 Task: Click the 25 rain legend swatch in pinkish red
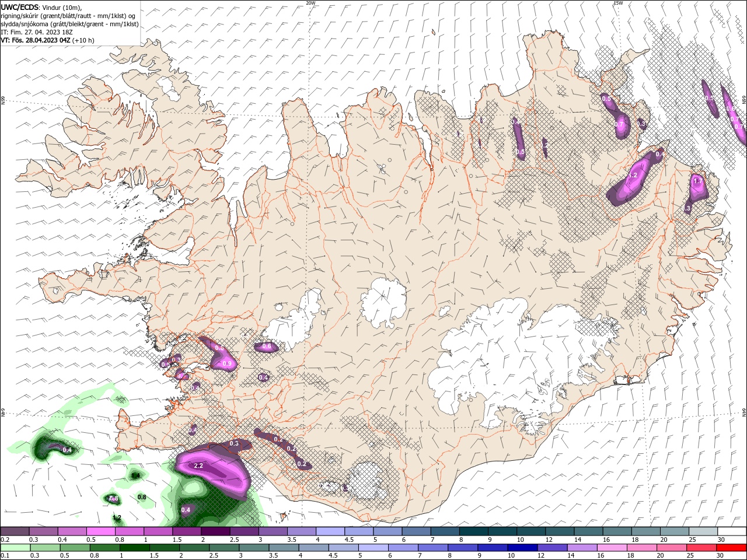tap(702, 548)
